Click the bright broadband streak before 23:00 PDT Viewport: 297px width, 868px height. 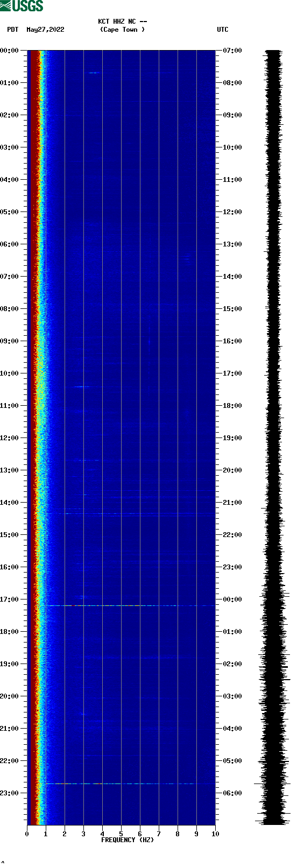tap(130, 784)
